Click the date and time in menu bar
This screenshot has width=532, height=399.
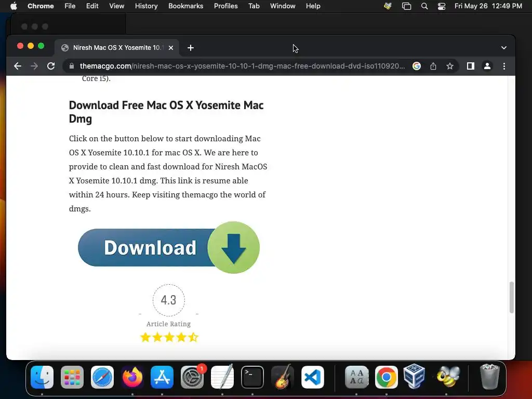pyautogui.click(x=488, y=6)
